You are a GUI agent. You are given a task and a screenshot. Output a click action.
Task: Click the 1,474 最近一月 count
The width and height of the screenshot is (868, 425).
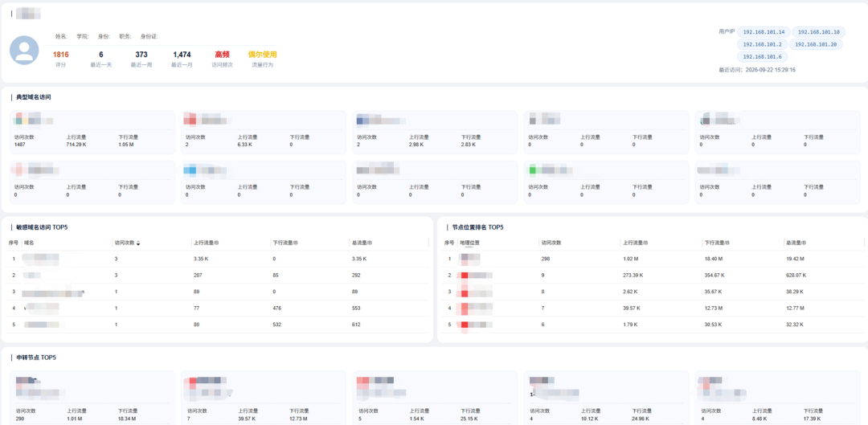pos(182,55)
